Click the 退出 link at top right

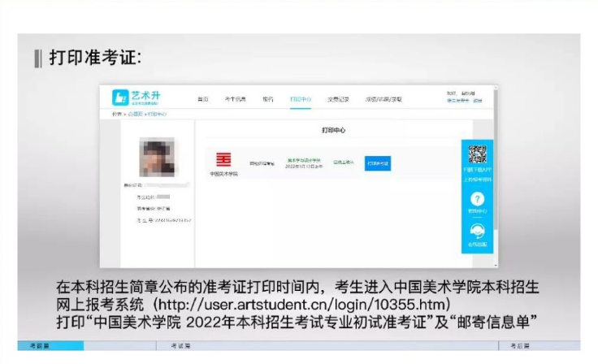(478, 101)
